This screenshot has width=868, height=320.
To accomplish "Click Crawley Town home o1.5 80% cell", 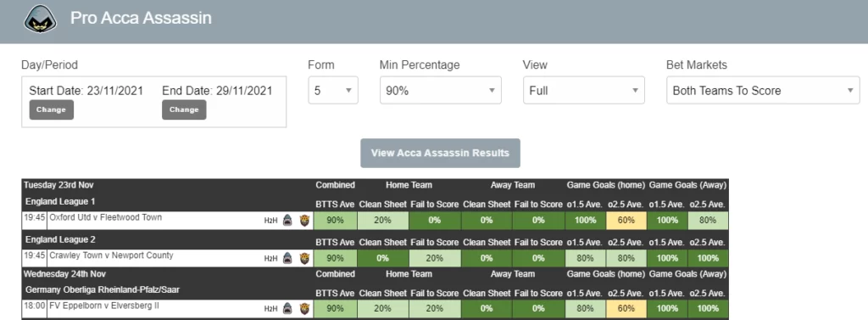I will (x=586, y=258).
